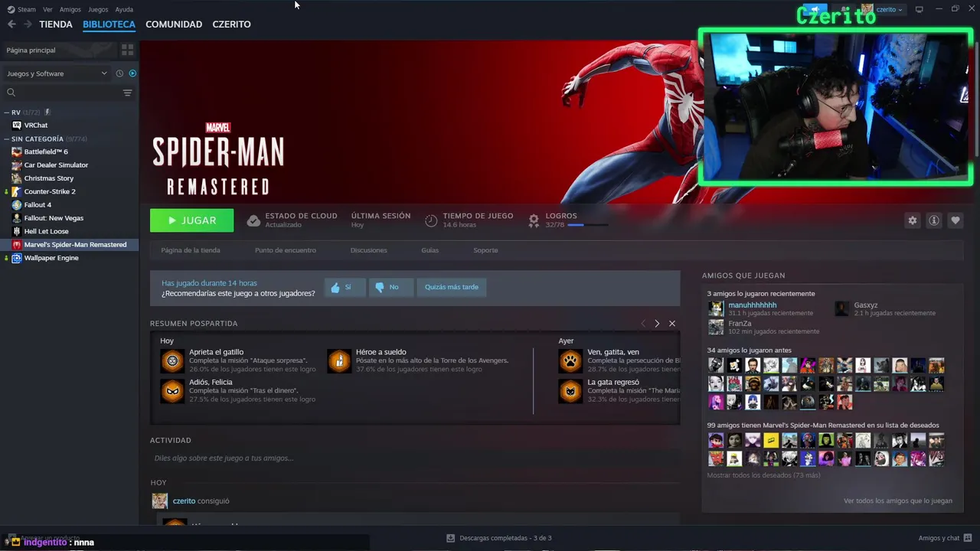Open Guías link
The image size is (980, 551).
[430, 250]
